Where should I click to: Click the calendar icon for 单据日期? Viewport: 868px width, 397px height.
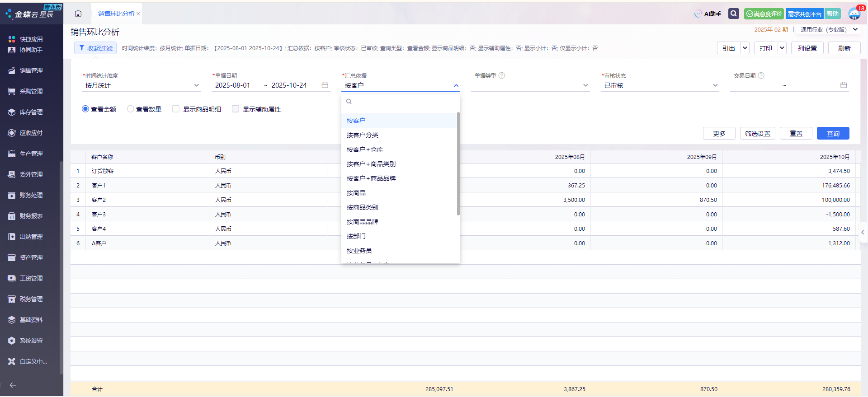[325, 85]
